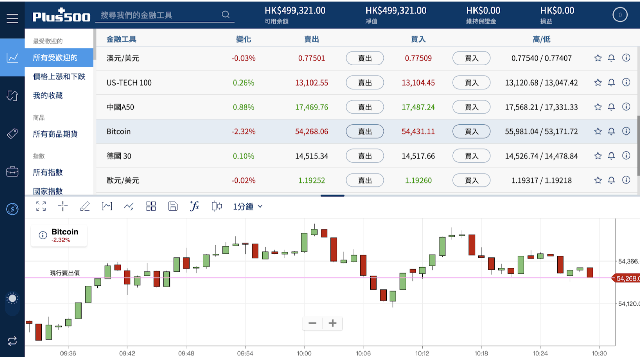Select 價格上漲和下跌 in sidebar

(x=59, y=77)
